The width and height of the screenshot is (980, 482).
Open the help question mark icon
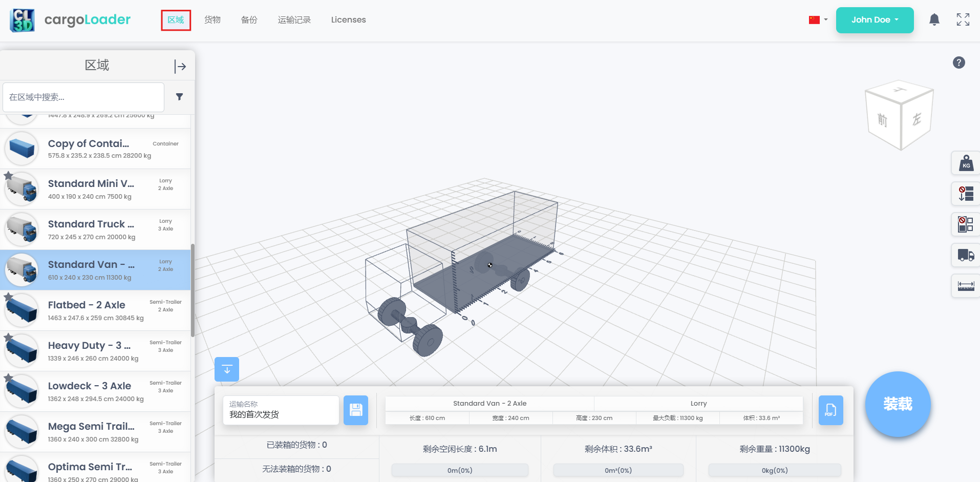958,62
